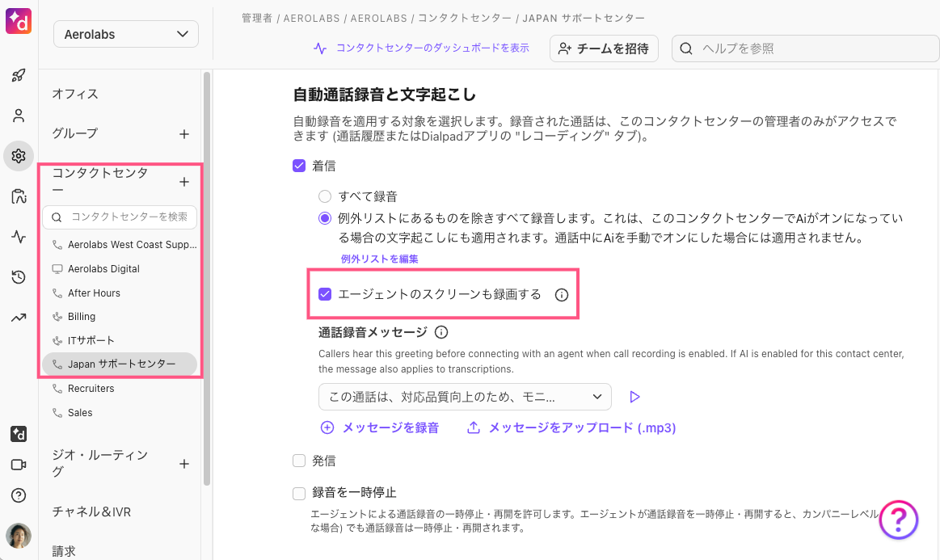Open the analytics trend arrow icon
This screenshot has height=560, width=940.
click(19, 318)
